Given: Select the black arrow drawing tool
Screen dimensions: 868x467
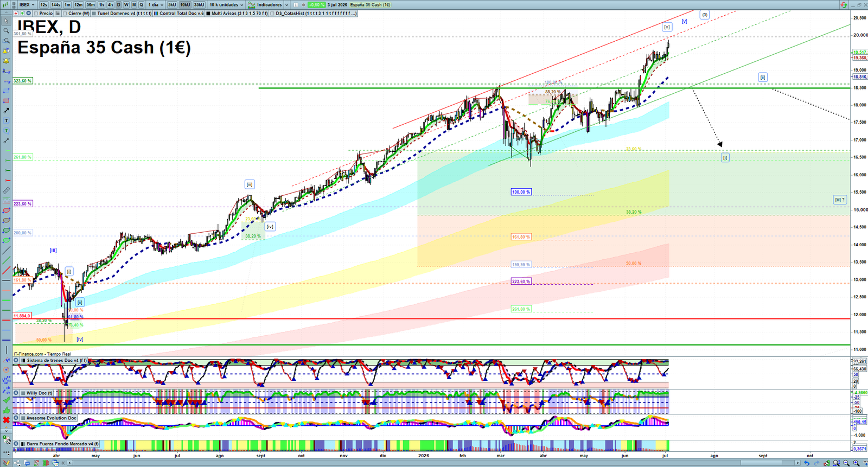Looking at the screenshot, I should coord(6,111).
